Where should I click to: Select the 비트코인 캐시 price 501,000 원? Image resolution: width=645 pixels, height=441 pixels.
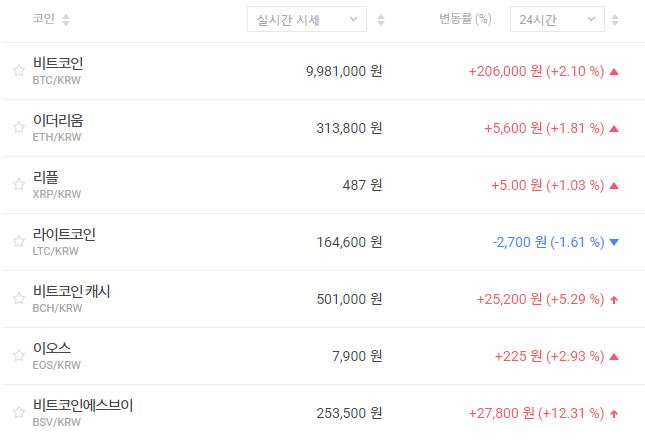[345, 299]
